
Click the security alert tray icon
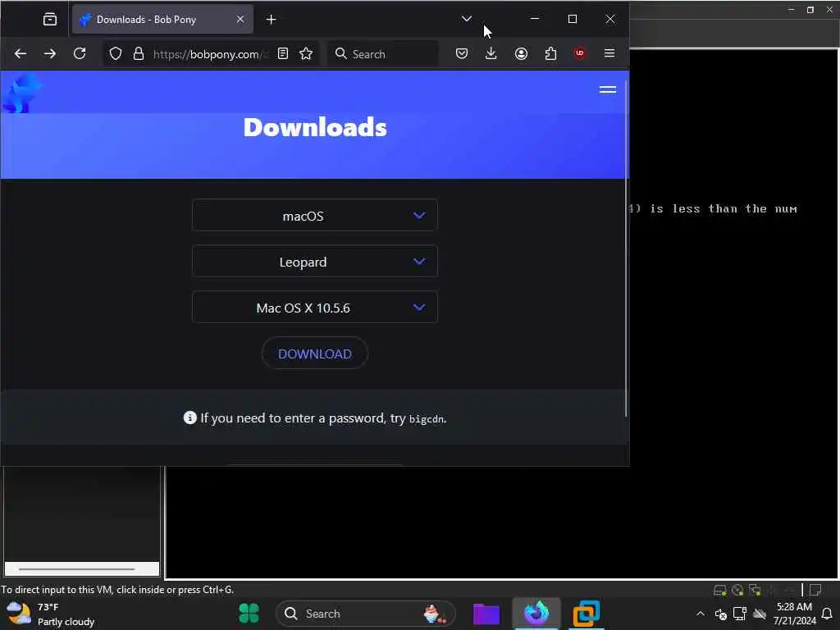tap(721, 614)
